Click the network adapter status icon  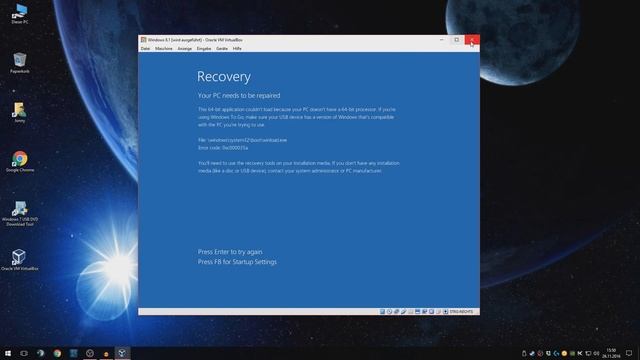[x=396, y=312]
